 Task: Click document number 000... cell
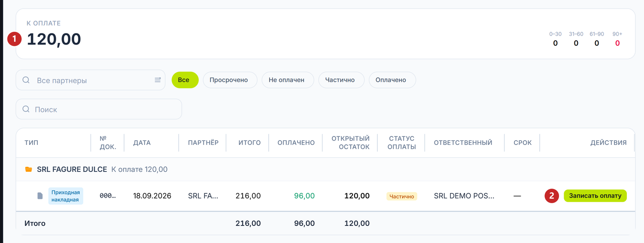coord(108,196)
